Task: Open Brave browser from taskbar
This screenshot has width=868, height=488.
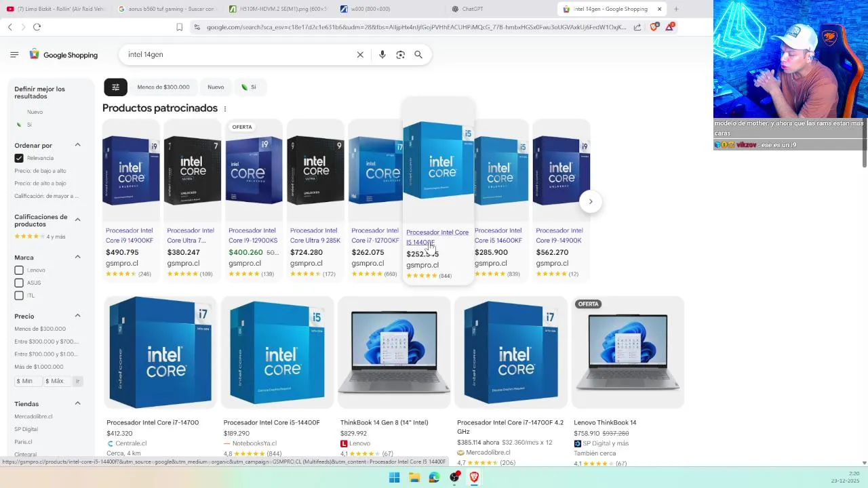Action: click(474, 477)
